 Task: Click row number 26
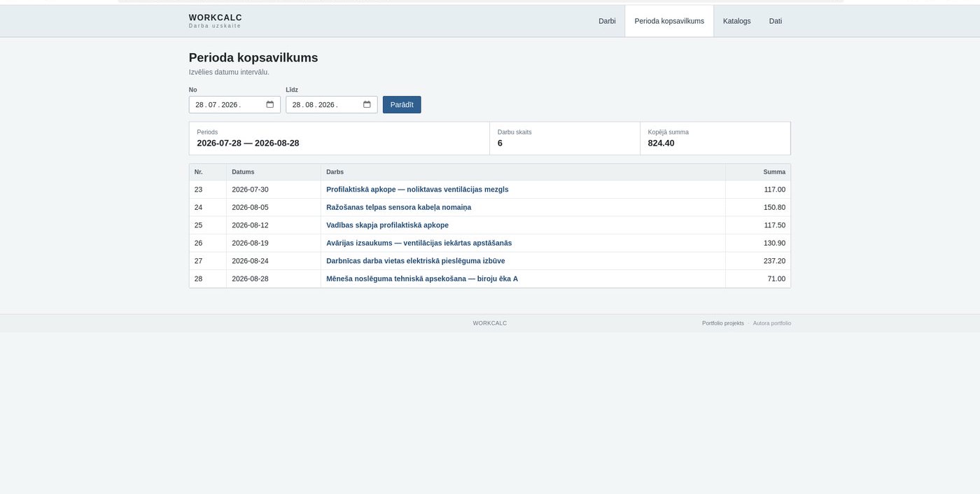tap(198, 243)
